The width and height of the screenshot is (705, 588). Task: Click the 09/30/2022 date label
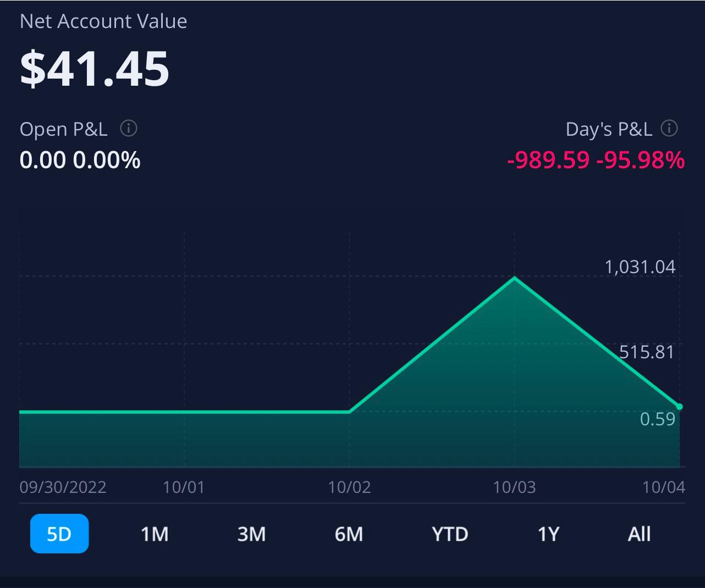pos(63,487)
